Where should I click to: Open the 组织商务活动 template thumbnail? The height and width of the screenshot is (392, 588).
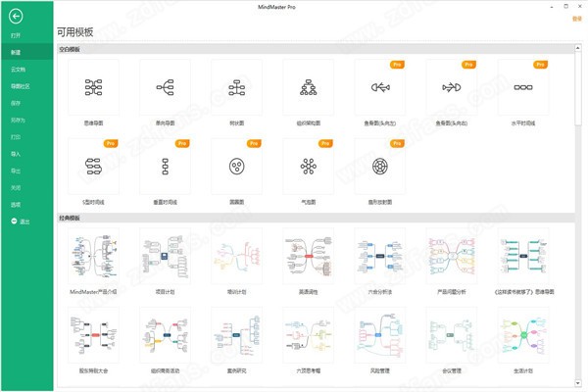165,335
